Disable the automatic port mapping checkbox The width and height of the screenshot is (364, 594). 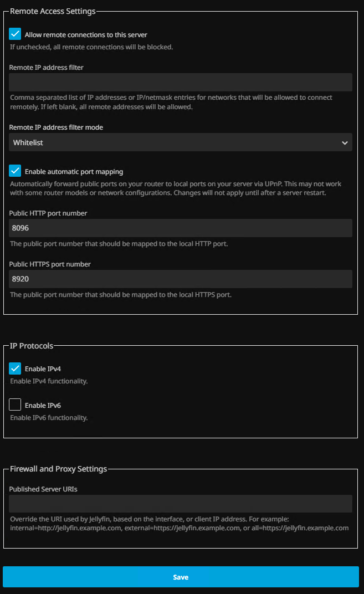coord(16,171)
